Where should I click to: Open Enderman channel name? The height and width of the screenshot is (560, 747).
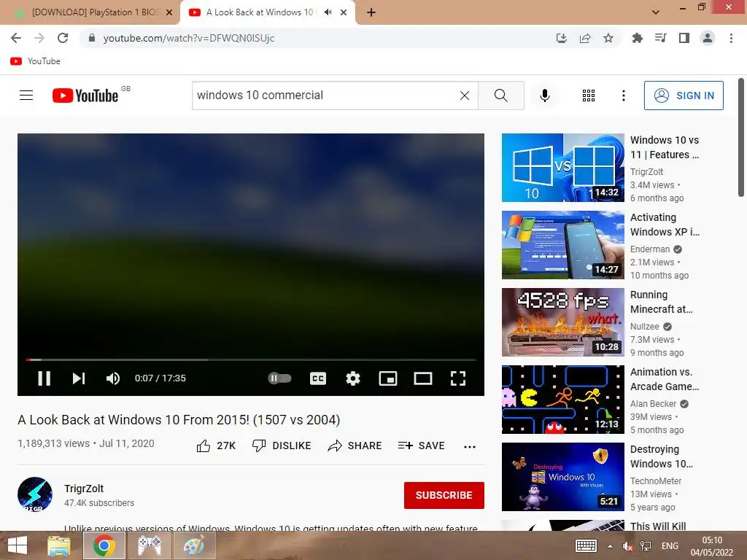[650, 249]
